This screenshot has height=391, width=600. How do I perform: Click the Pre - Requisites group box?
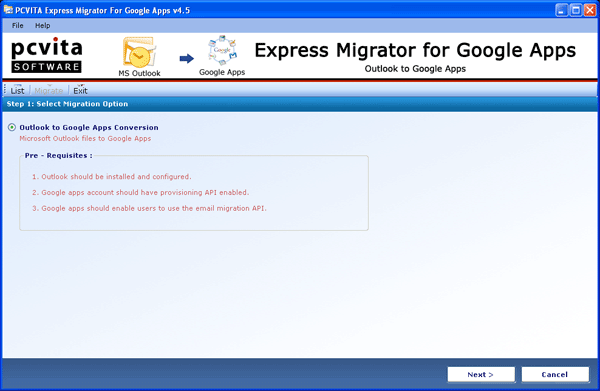pos(194,192)
